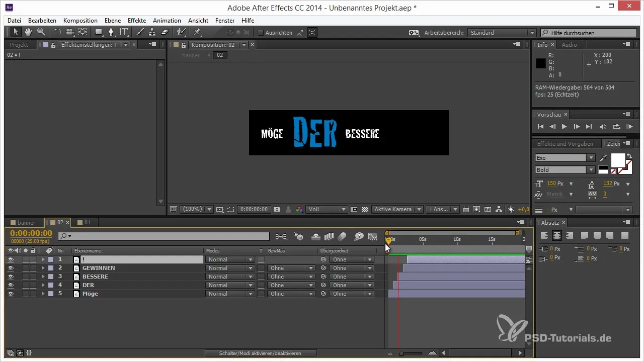Image resolution: width=644 pixels, height=362 pixels.
Task: Switch to the 01 timeline tab
Action: point(87,222)
